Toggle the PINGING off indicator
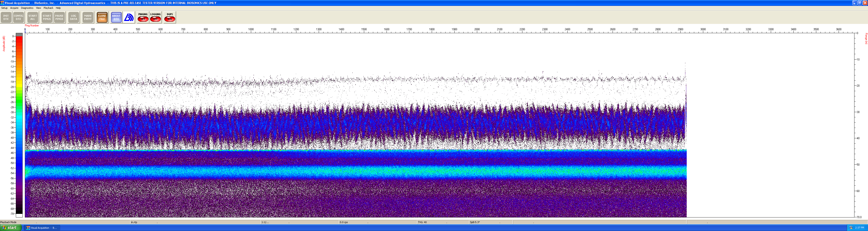 coord(143,18)
